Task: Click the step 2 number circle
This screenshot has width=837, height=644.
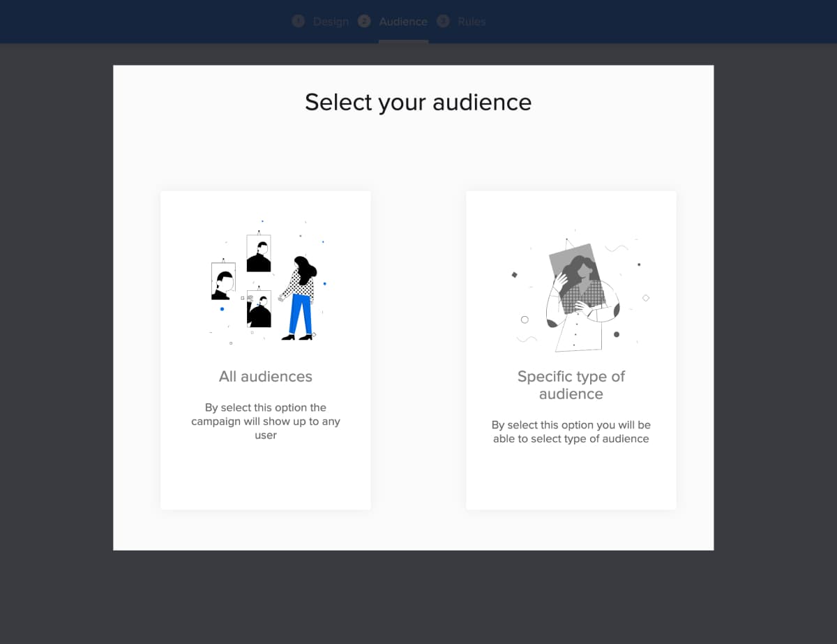Action: 364,22
